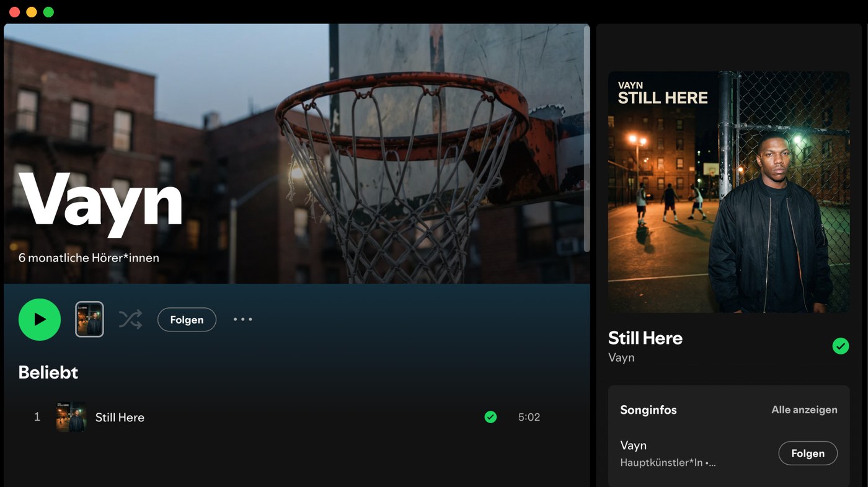Image resolution: width=868 pixels, height=487 pixels.
Task: Click the Songinfos heading
Action: click(x=649, y=410)
